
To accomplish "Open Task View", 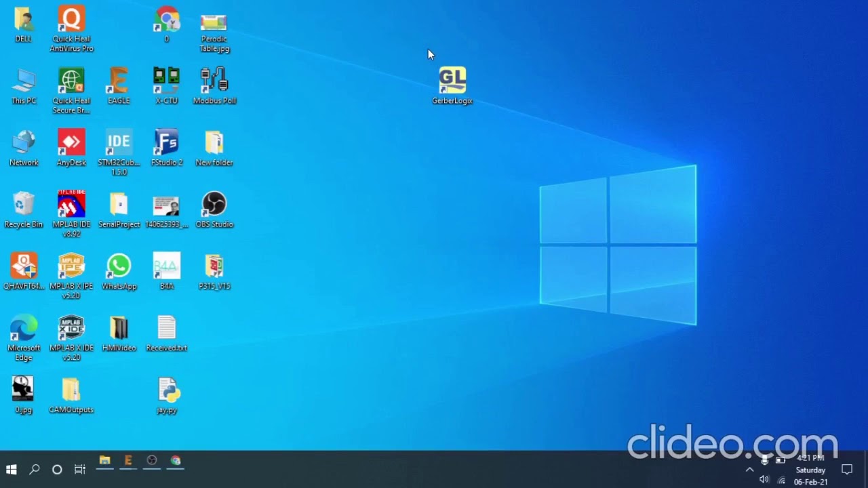I will [80, 469].
